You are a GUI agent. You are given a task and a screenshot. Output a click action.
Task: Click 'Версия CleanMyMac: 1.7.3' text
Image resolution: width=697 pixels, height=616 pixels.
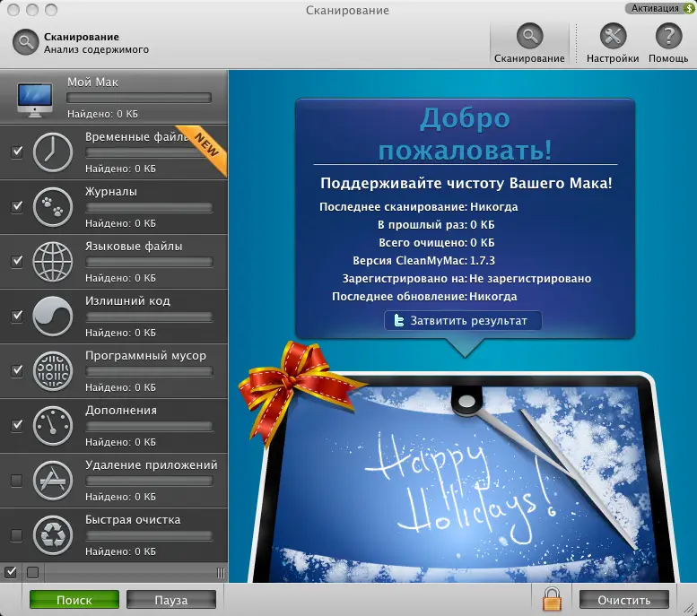tap(423, 260)
